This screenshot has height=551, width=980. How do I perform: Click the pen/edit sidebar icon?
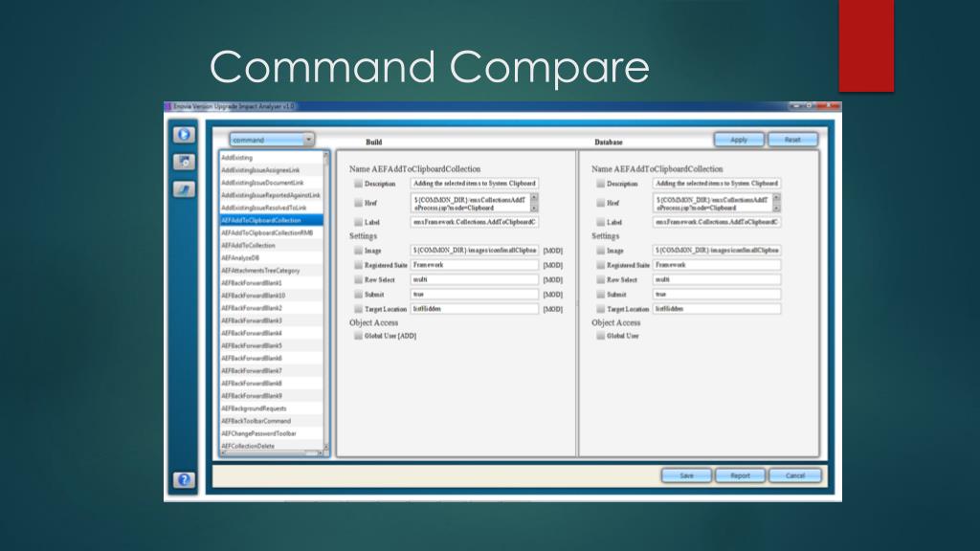pyautogui.click(x=184, y=189)
